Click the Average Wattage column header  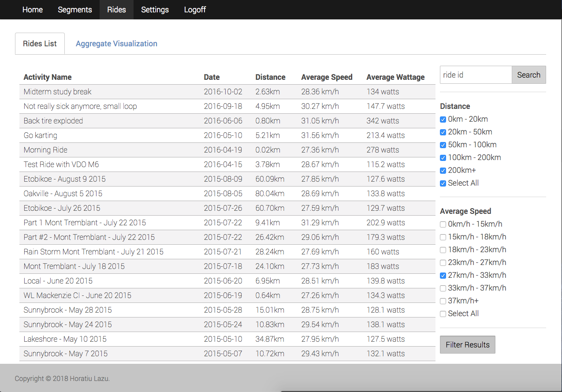pos(395,77)
